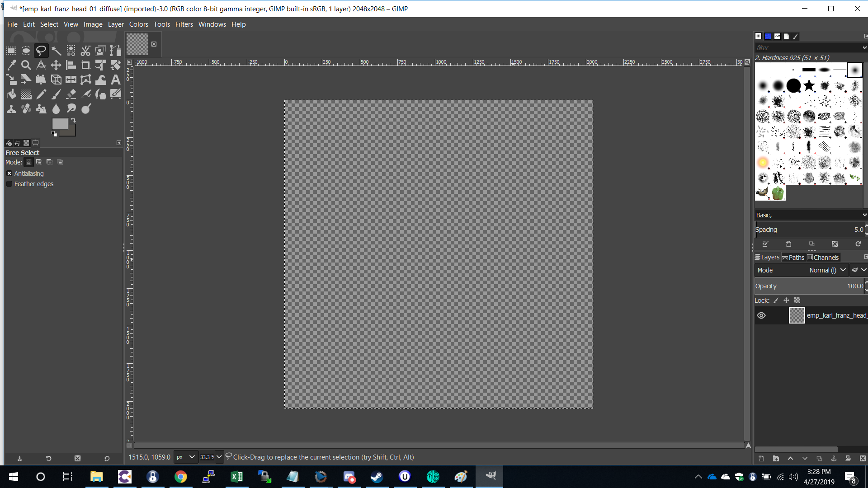
Task: Pick the Eraser tool
Action: click(x=71, y=94)
